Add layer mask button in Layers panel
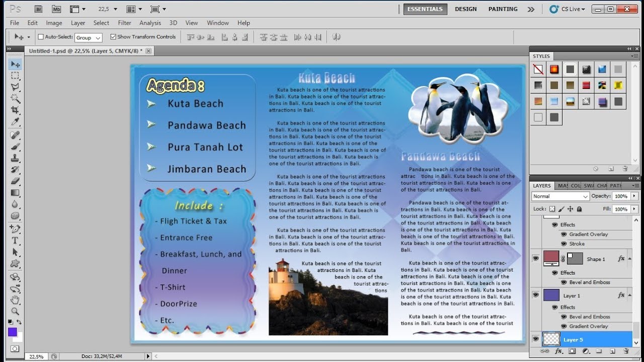This screenshot has width=644, height=362. [572, 351]
